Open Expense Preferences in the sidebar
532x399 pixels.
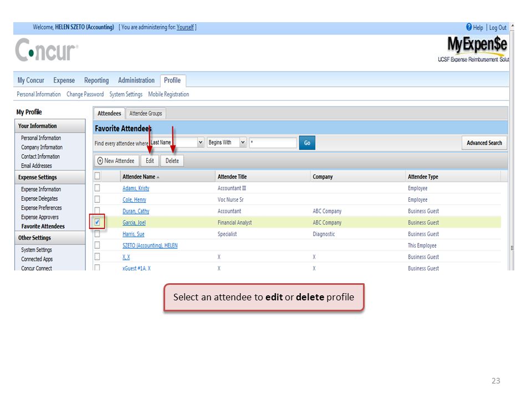(x=42, y=208)
